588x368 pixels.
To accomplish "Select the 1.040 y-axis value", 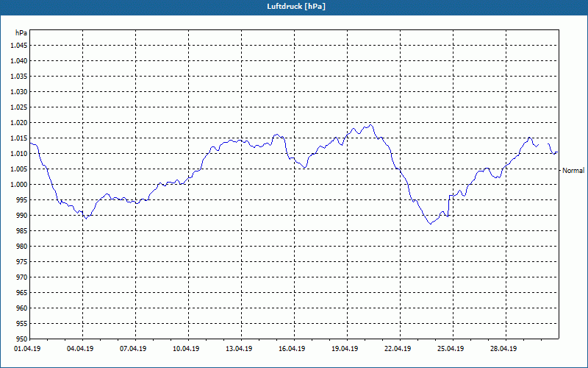I will pyautogui.click(x=20, y=61).
